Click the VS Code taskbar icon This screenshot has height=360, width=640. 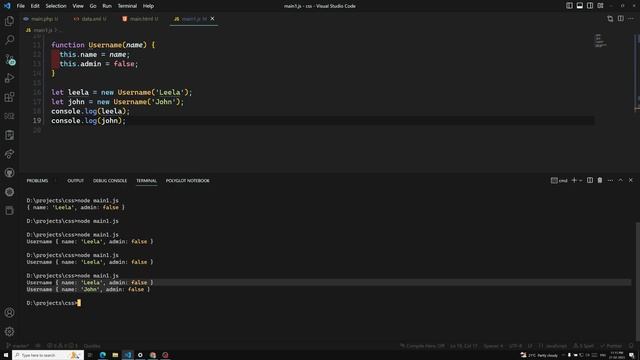(128, 355)
